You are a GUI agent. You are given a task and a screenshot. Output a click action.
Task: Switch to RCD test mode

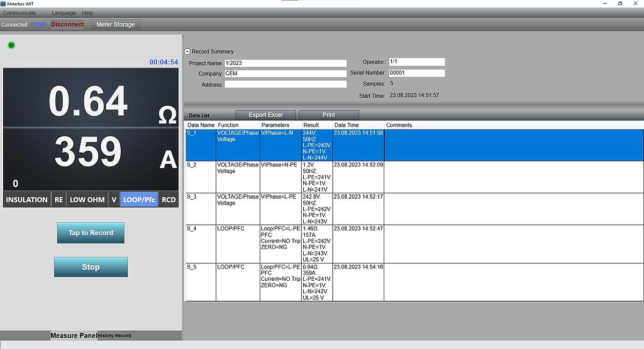169,200
